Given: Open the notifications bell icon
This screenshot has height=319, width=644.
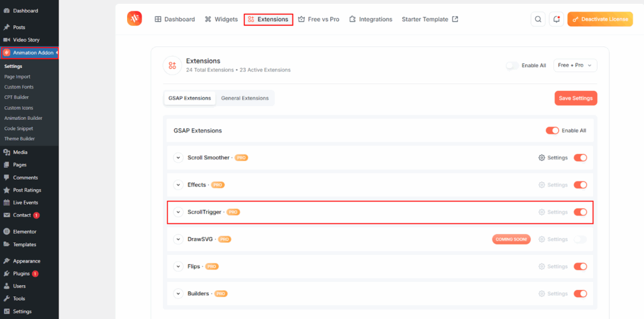Looking at the screenshot, I should 556,19.
